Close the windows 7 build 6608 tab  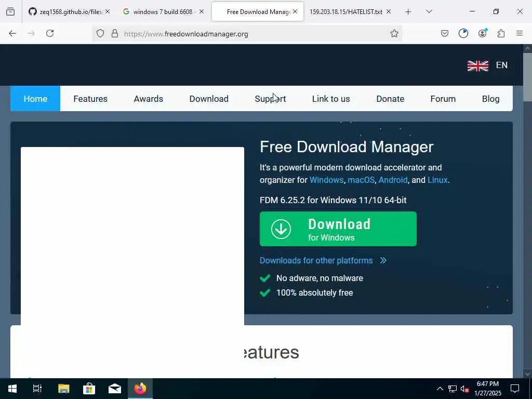(202, 11)
